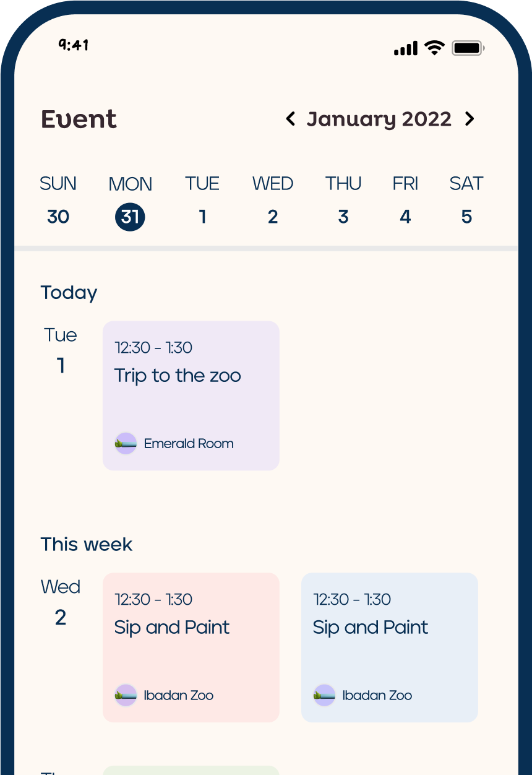This screenshot has height=775, width=532.
Task: Select Sunday 30 in week strip
Action: [x=58, y=217]
